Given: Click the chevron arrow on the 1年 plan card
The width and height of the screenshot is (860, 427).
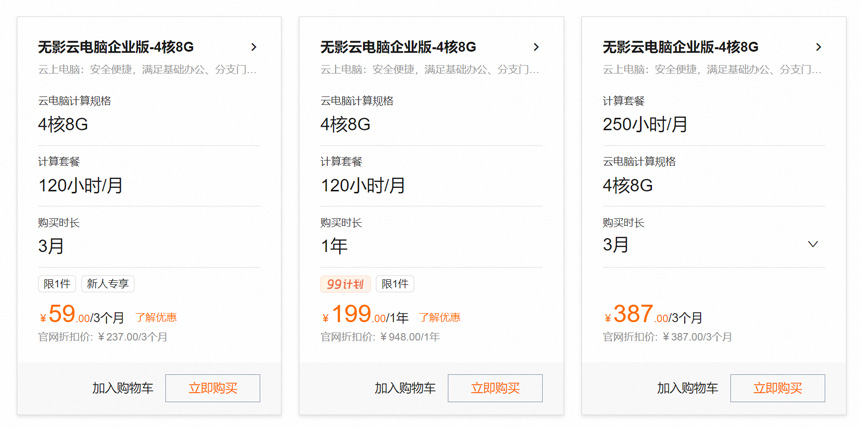Looking at the screenshot, I should [536, 47].
